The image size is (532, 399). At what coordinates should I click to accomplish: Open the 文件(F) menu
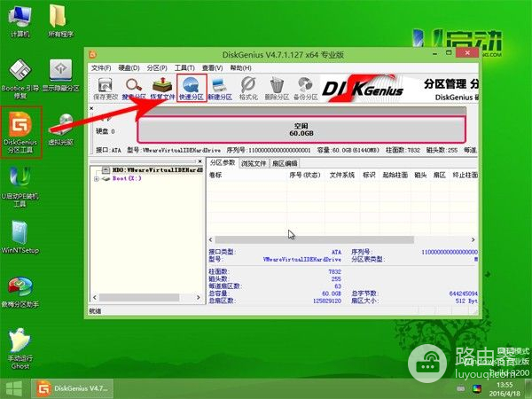pyautogui.click(x=101, y=68)
